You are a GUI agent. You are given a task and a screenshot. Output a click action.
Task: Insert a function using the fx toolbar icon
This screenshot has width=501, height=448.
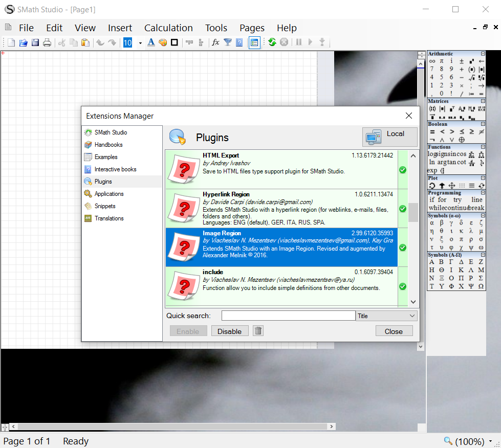[215, 42]
